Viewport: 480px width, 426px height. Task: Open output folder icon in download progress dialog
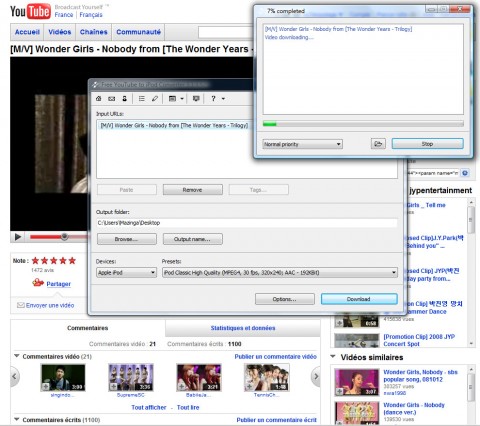click(378, 144)
